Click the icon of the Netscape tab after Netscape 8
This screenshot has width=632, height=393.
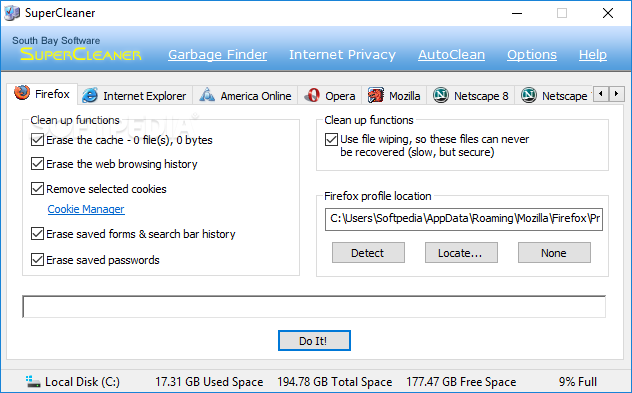point(528,95)
